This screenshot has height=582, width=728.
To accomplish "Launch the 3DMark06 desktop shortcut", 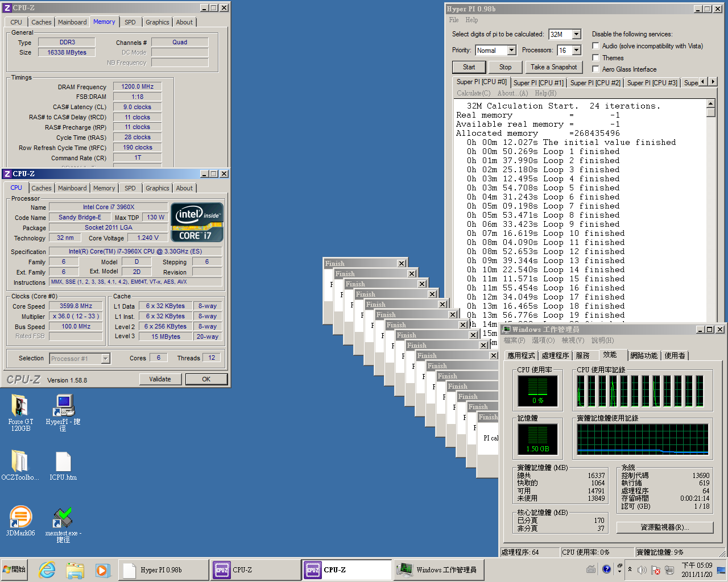I will 20,521.
